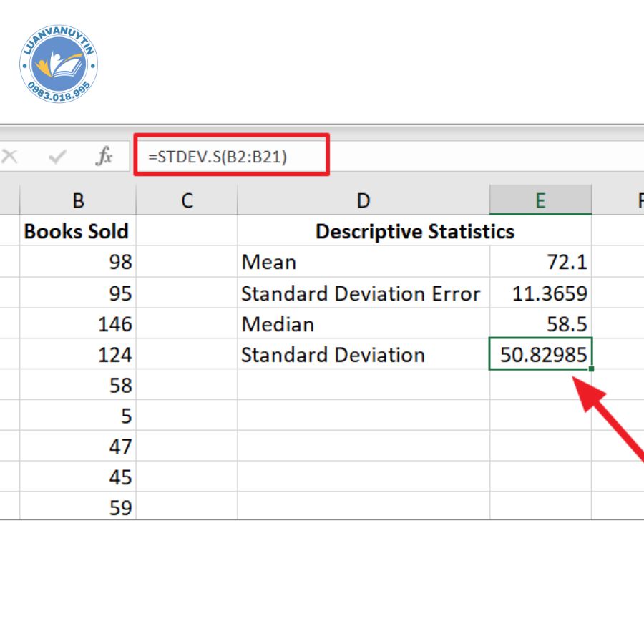Screen dimensions: 644x644
Task: Select the Descriptive Statistics title cell
Action: click(x=414, y=231)
